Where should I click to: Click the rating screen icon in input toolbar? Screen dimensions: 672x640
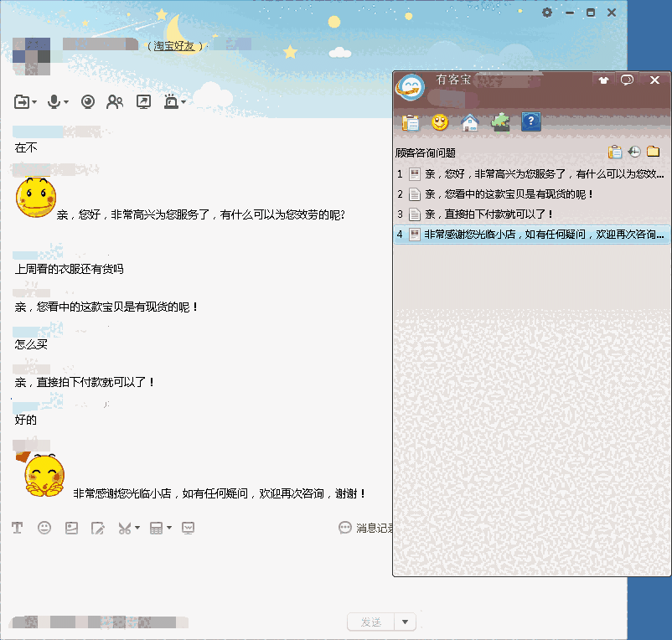click(x=188, y=528)
